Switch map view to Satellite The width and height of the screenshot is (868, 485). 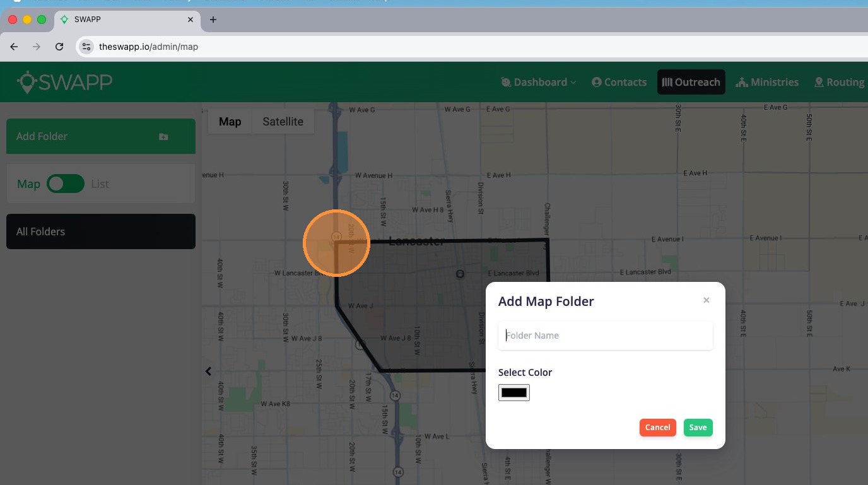tap(283, 122)
